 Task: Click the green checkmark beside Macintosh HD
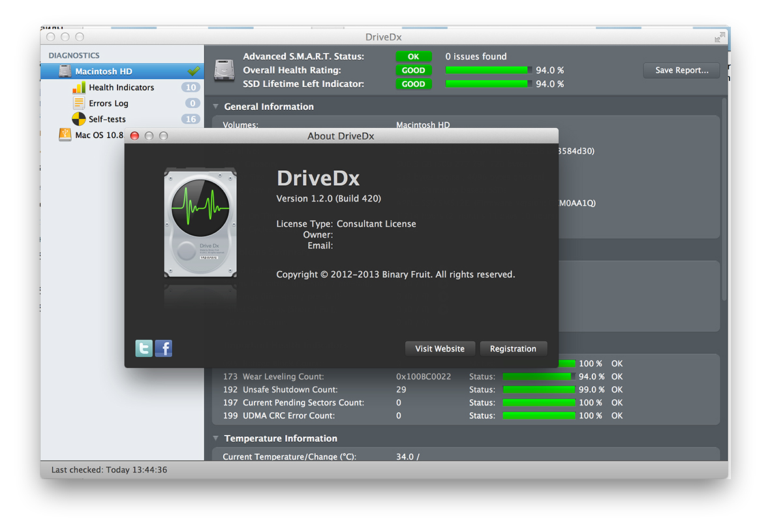coord(194,71)
